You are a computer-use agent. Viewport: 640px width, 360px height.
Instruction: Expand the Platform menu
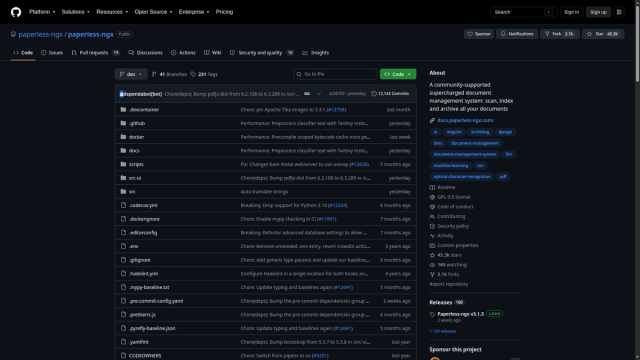pos(42,12)
